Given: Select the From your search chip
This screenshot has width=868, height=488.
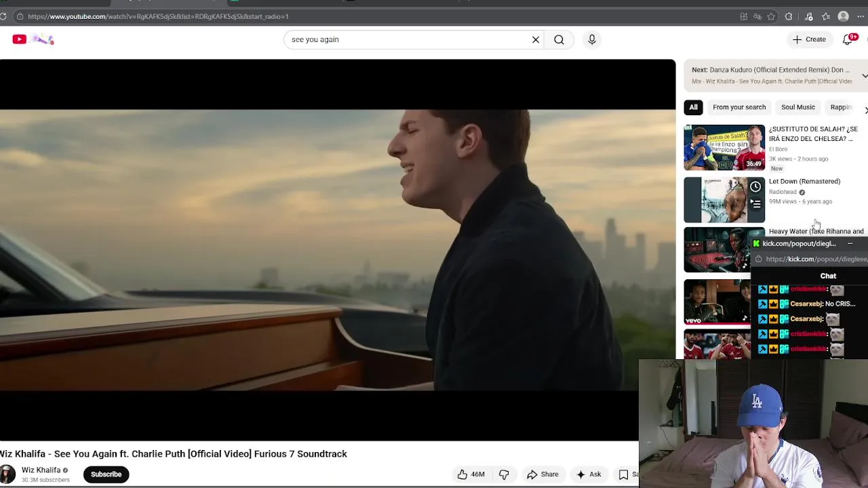Looking at the screenshot, I should (x=739, y=107).
